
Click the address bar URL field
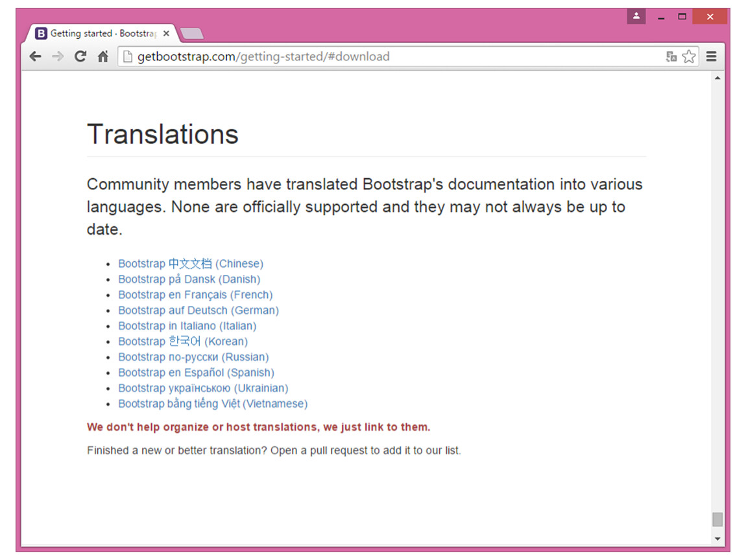[389, 56]
